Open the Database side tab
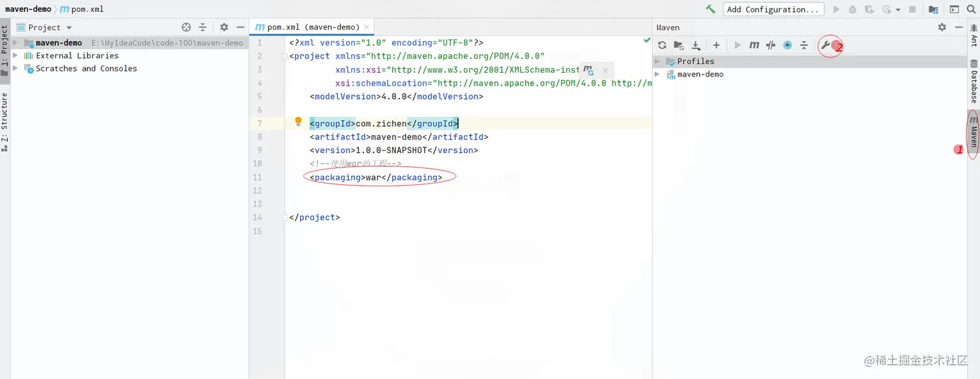 point(974,80)
